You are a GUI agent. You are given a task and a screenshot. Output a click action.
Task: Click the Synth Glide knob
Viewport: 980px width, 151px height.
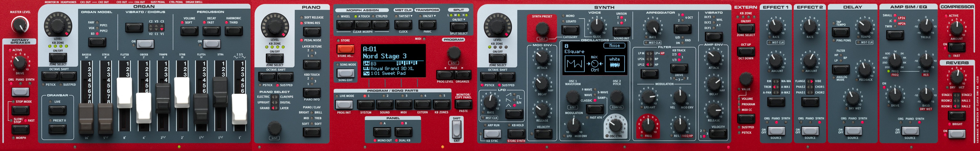pos(597,26)
